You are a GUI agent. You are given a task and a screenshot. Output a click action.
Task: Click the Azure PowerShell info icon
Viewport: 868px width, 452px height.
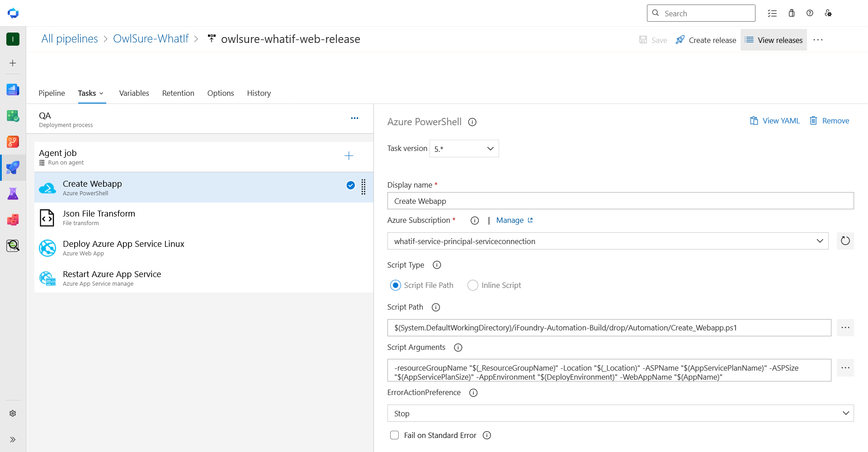coord(472,122)
